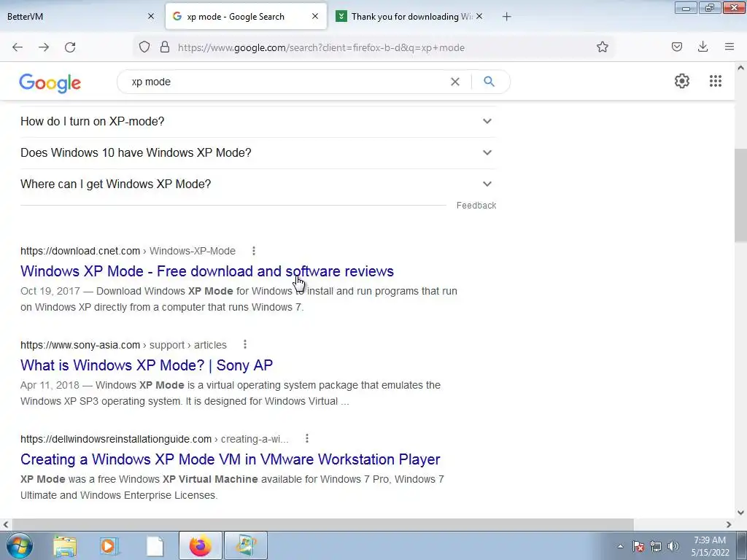Viewport: 747px width, 560px height.
Task: Open the Action Center flag icon
Action: click(638, 546)
